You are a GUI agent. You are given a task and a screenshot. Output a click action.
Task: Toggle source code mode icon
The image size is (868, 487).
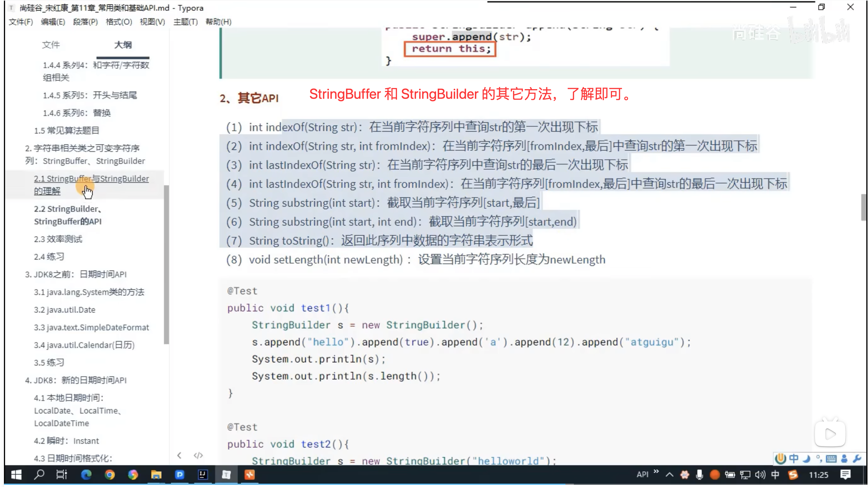(198, 455)
